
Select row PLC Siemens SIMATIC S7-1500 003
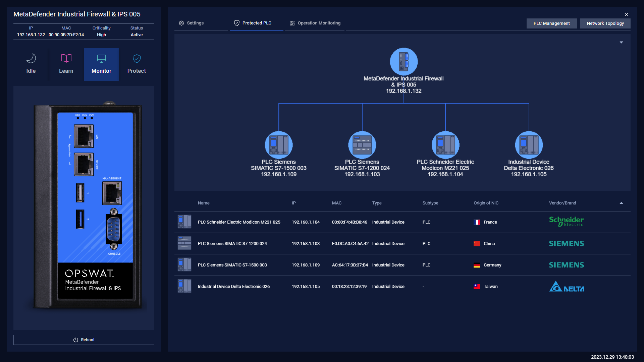tap(402, 265)
